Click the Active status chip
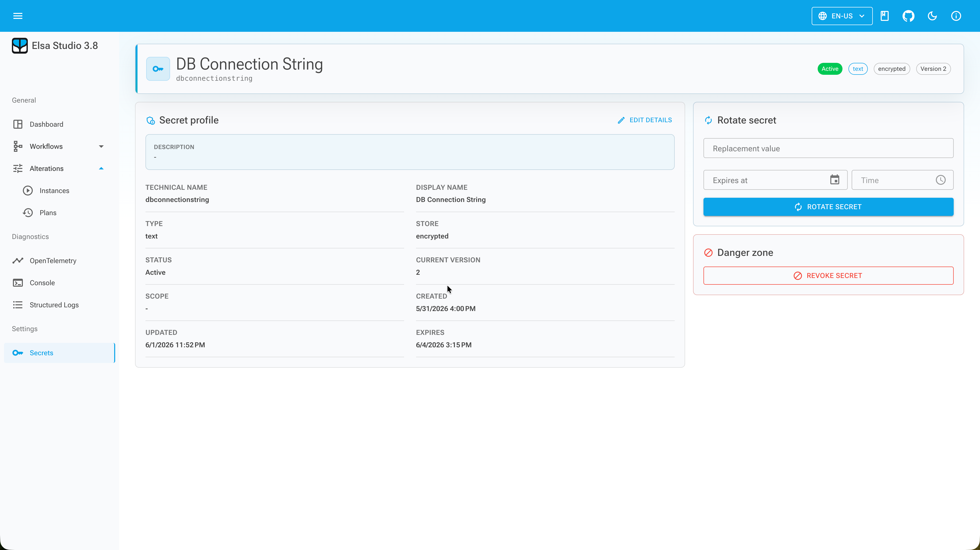Screen dimensions: 980x550 pyautogui.click(x=830, y=69)
